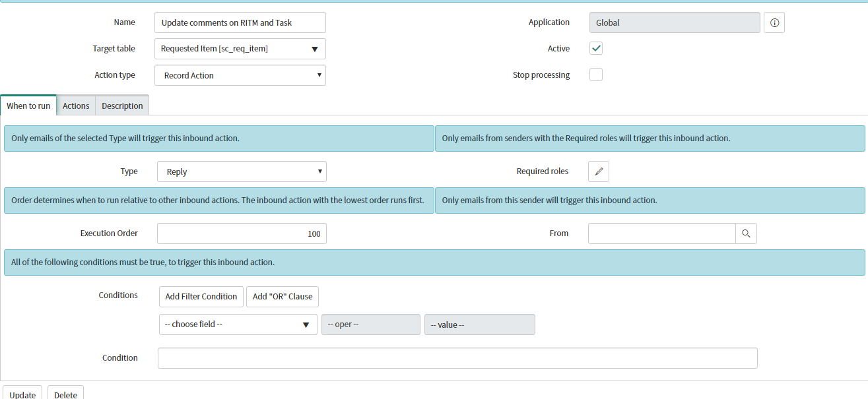Image resolution: width=868 pixels, height=399 pixels.
Task: Click into the Name text field
Action: (240, 22)
